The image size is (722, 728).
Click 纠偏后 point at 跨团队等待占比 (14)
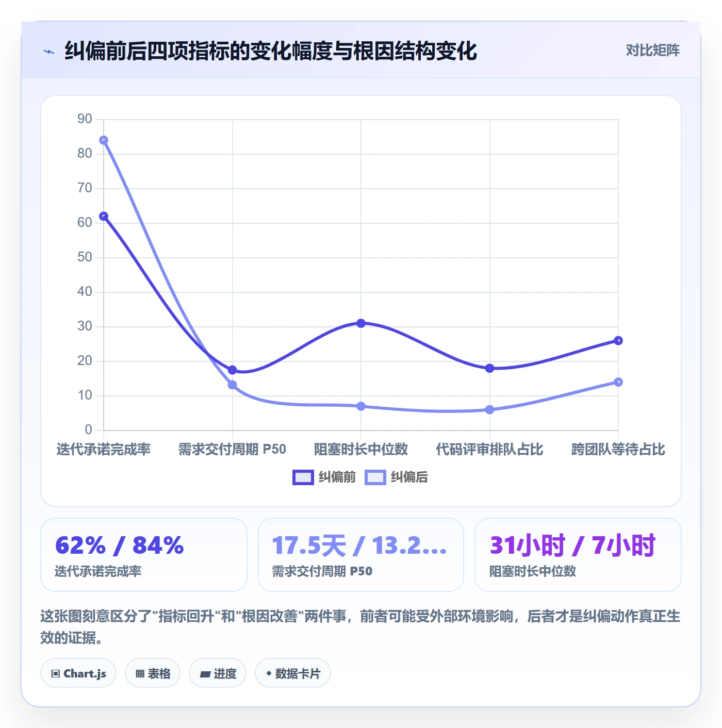click(x=618, y=382)
